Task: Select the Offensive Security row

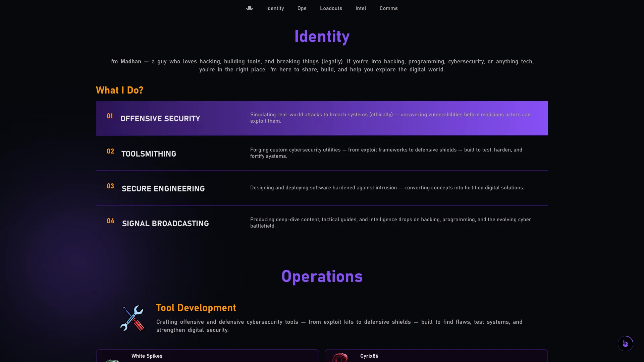Action: (x=322, y=118)
